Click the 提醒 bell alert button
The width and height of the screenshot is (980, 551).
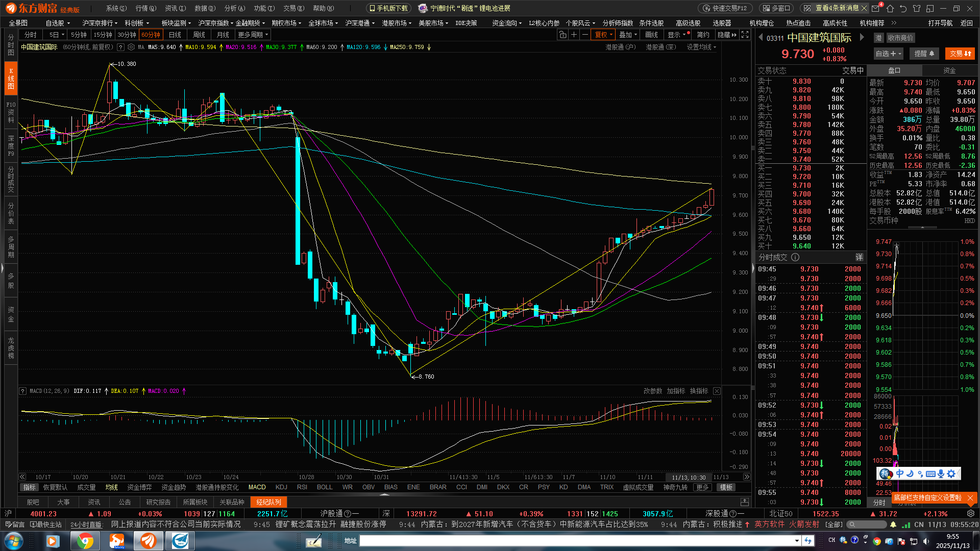(x=924, y=54)
